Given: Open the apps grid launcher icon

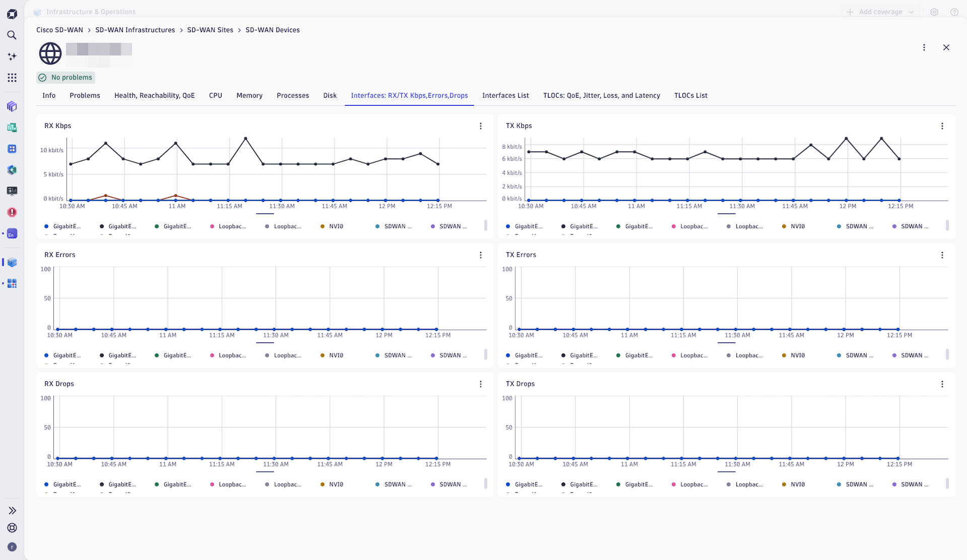Looking at the screenshot, I should [12, 78].
